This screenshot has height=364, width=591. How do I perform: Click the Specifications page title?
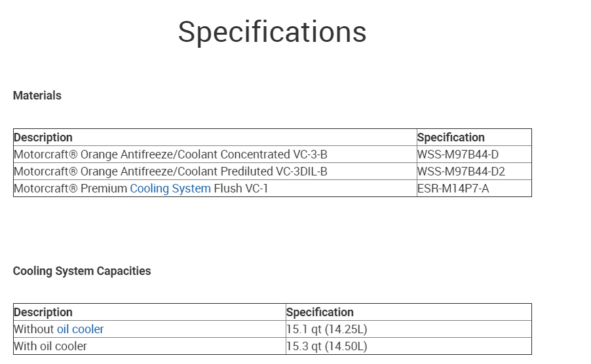272,31
